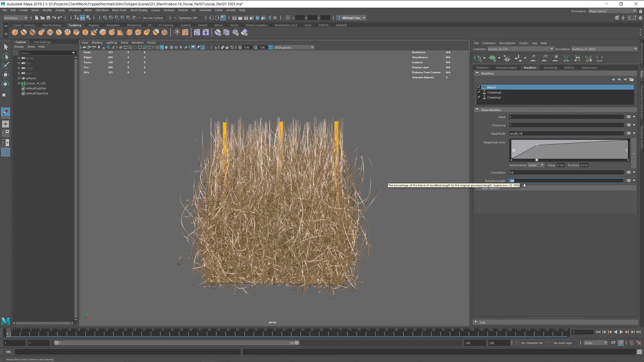Switch to the Primitives tab
The width and height of the screenshot is (644, 362).
[x=482, y=68]
